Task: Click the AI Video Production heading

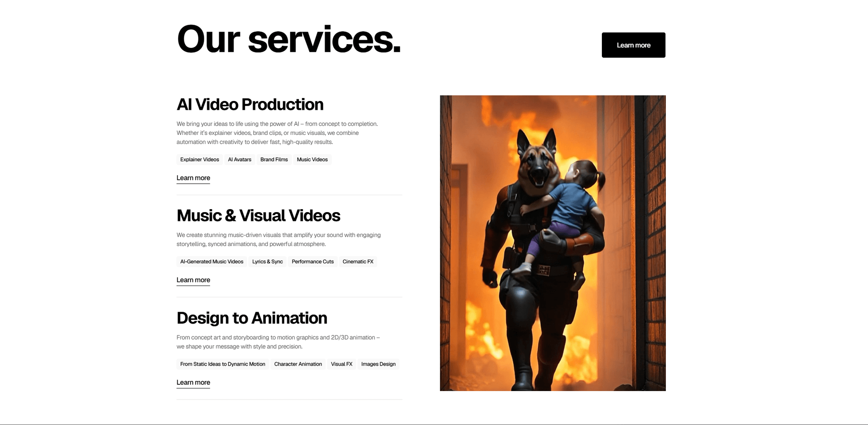Action: click(x=250, y=104)
